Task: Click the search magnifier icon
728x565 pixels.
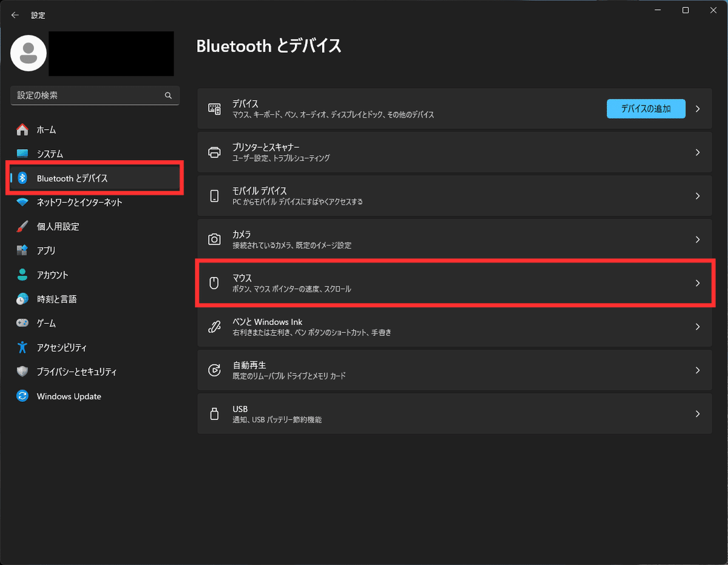Action: [168, 96]
